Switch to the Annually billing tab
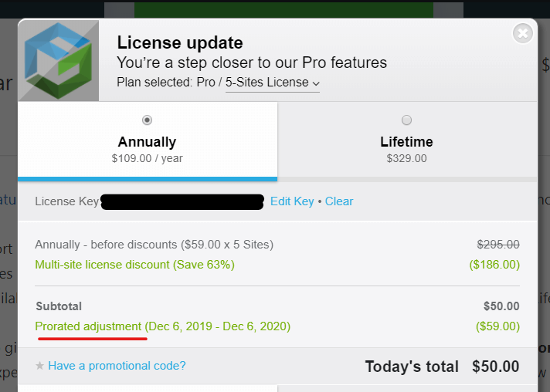Screen dimensions: 550x392 148,141
